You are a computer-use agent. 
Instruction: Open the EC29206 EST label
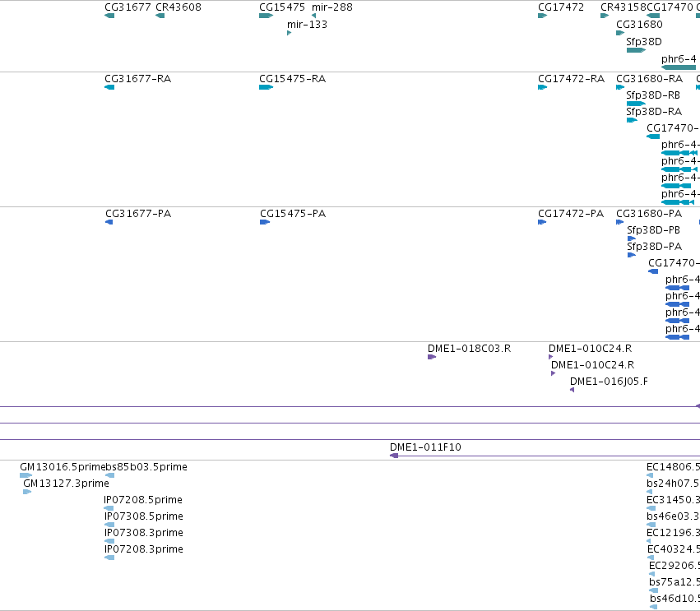click(675, 566)
